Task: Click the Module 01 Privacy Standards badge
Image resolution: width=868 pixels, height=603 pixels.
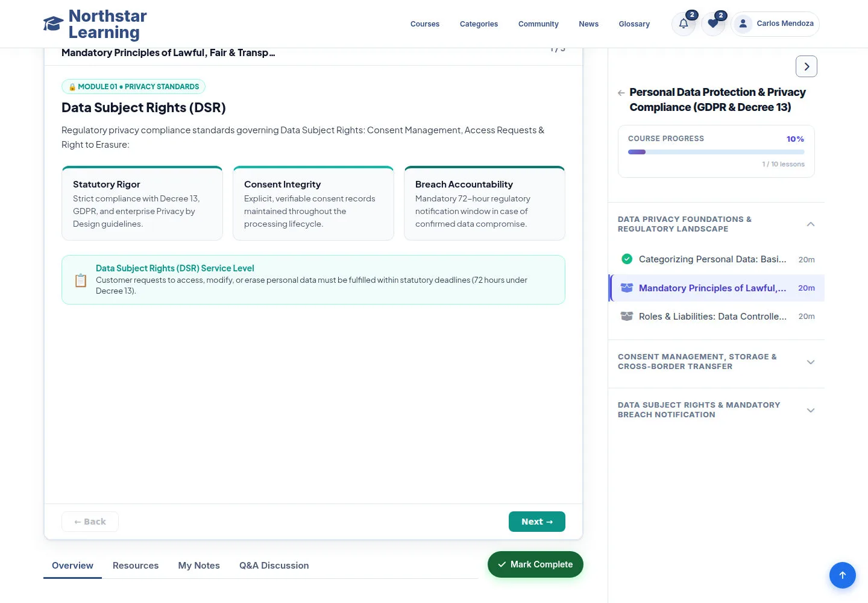Action: click(133, 87)
